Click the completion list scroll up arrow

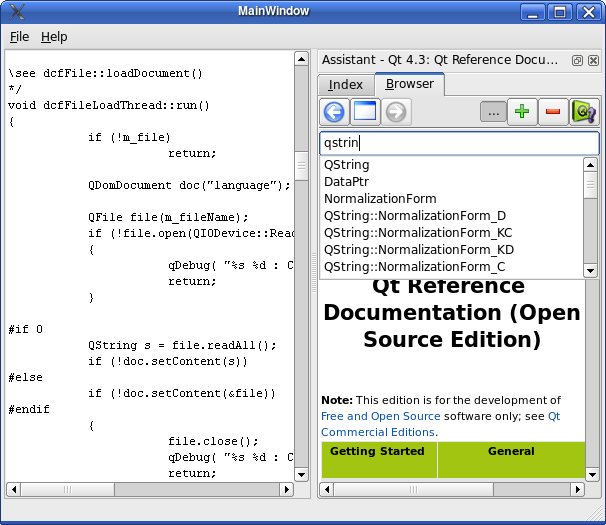point(590,165)
